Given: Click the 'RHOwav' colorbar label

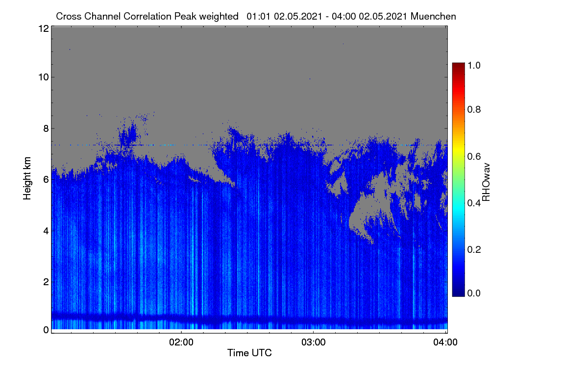Looking at the screenshot, I should (486, 182).
